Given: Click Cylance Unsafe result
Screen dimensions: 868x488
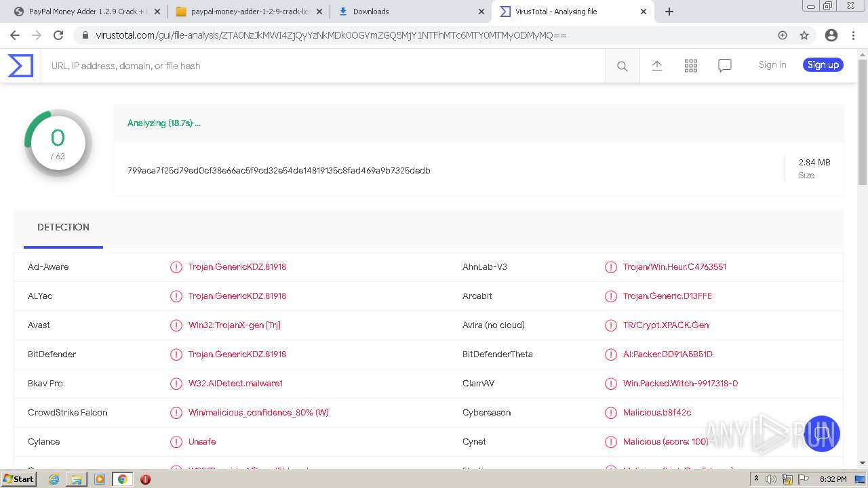Looking at the screenshot, I should point(202,442).
